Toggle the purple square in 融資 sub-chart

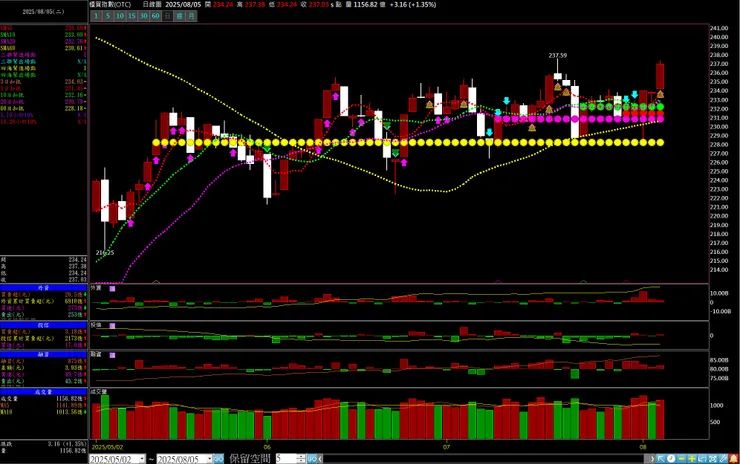pos(112,355)
